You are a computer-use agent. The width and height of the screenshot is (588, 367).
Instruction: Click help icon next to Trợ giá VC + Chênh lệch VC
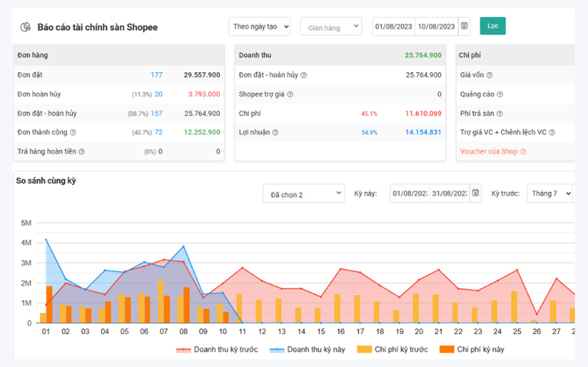point(552,132)
